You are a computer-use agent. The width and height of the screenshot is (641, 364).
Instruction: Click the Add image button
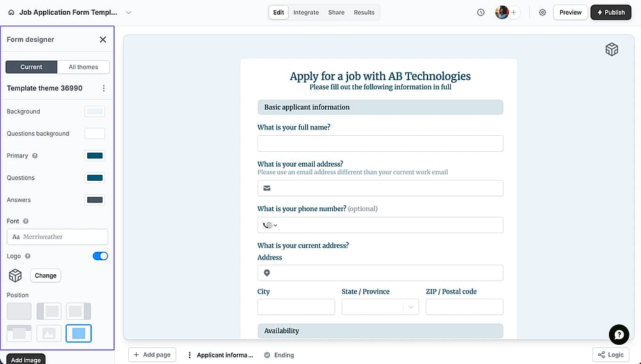[26, 360]
